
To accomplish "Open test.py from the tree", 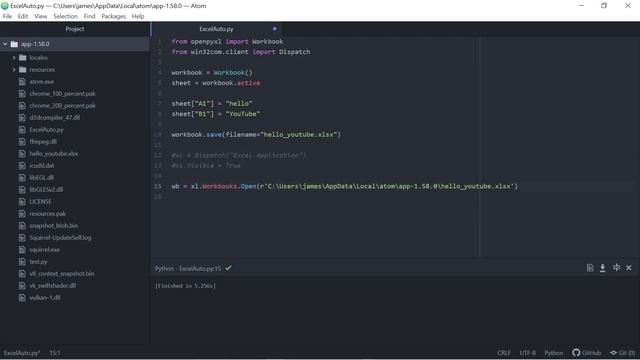I will tap(38, 262).
